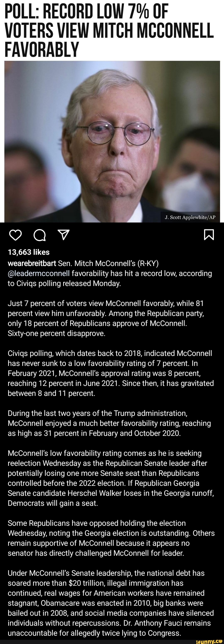Add the post to saved collection via bookmark
The image size is (224, 644).
(x=209, y=235)
